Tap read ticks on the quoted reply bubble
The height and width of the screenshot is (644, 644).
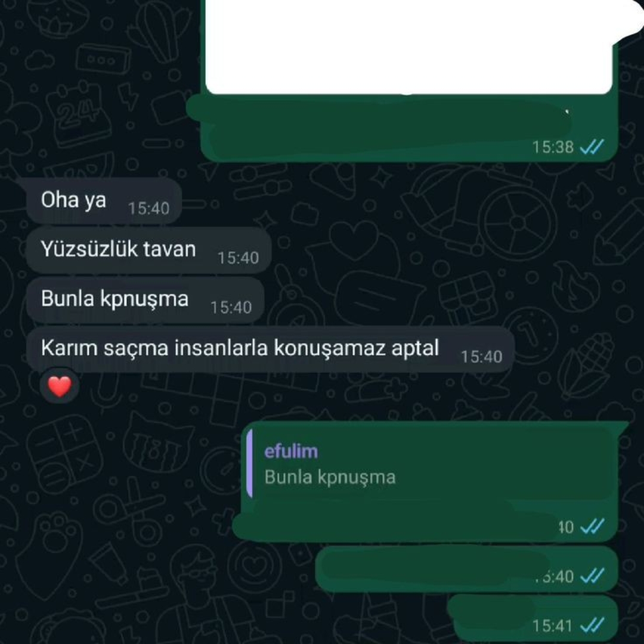click(592, 526)
